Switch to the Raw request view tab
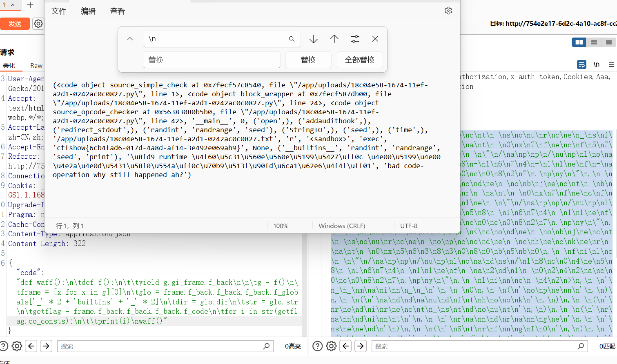 [36, 65]
